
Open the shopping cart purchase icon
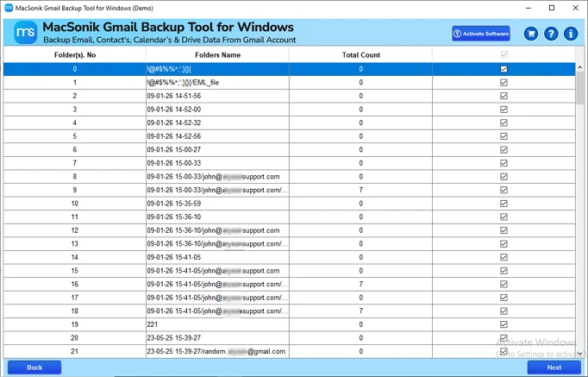531,34
